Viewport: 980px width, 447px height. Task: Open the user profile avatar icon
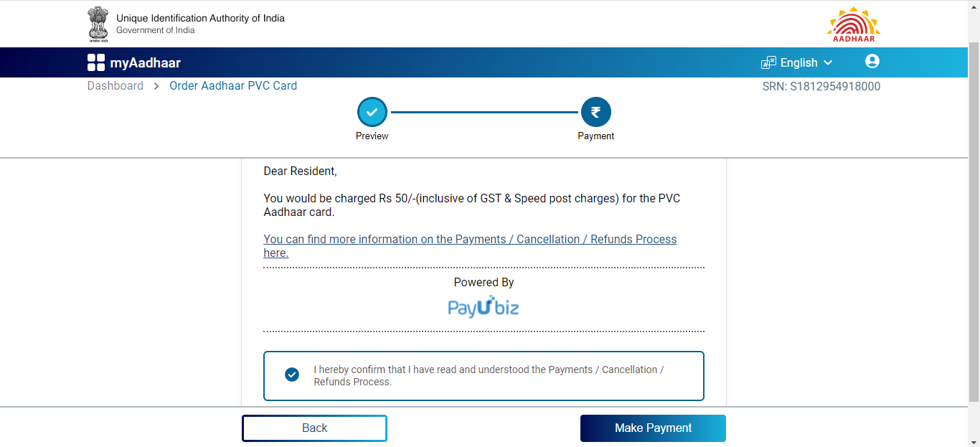pos(872,62)
